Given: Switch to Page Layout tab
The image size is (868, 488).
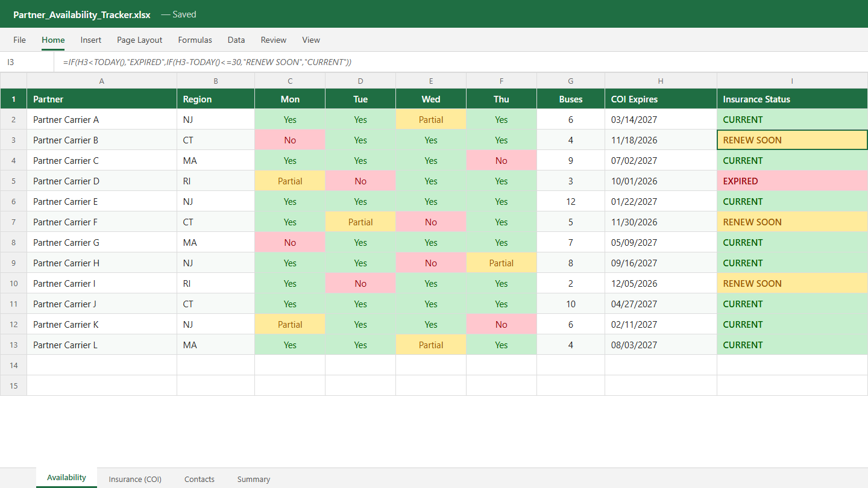Looking at the screenshot, I should click(x=140, y=40).
